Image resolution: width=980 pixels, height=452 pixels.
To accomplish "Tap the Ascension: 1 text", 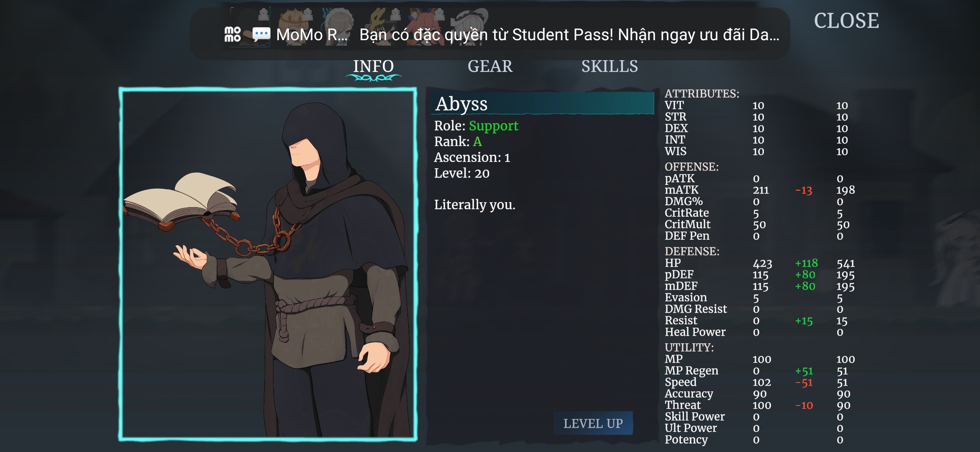I will [472, 157].
